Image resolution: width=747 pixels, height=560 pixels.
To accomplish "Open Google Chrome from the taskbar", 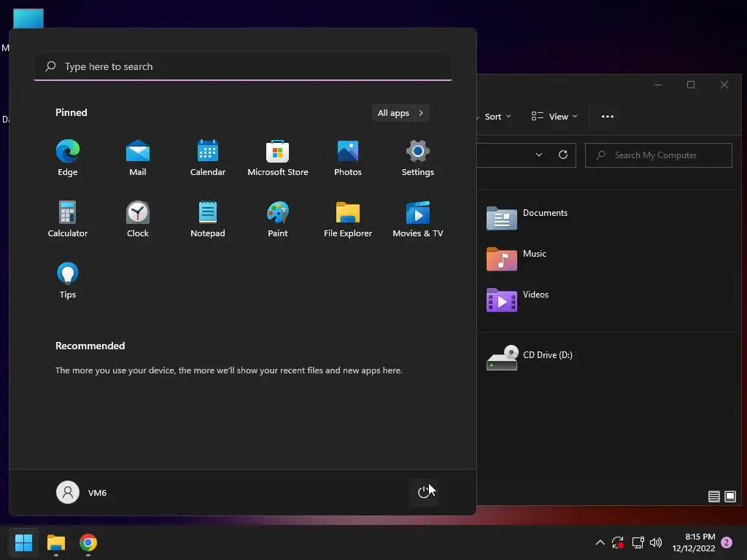I will (88, 542).
